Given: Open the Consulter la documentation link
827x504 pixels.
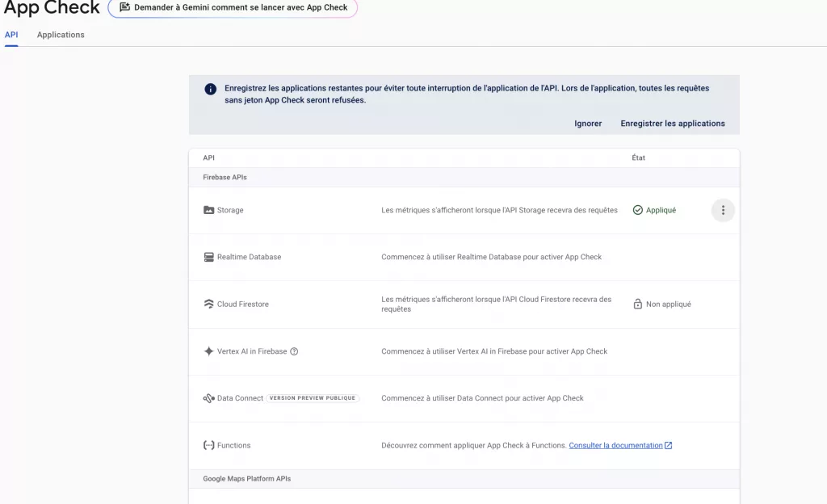Looking at the screenshot, I should coord(615,446).
